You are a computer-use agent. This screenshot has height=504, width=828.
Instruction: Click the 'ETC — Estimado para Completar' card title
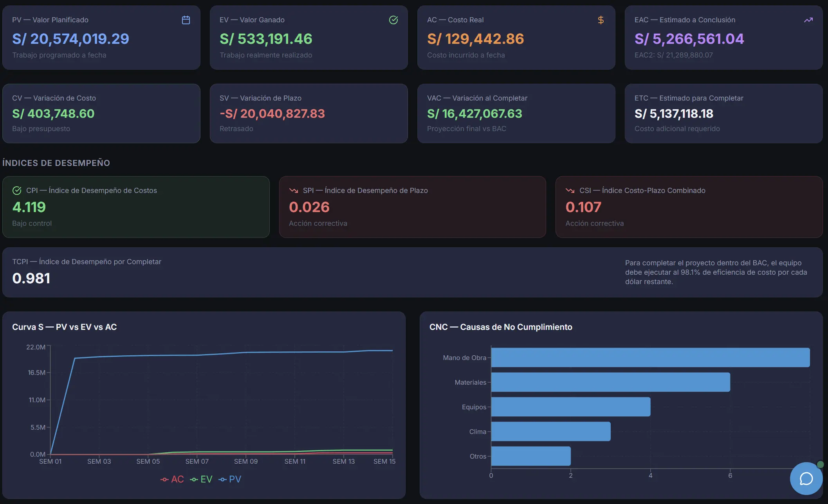click(689, 98)
